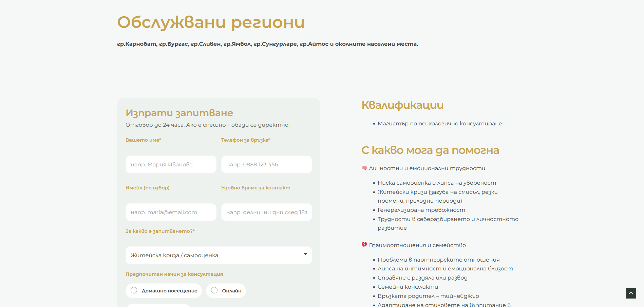
Task: Focus the name field 'напр. Мария Иванова'
Action: point(171,164)
